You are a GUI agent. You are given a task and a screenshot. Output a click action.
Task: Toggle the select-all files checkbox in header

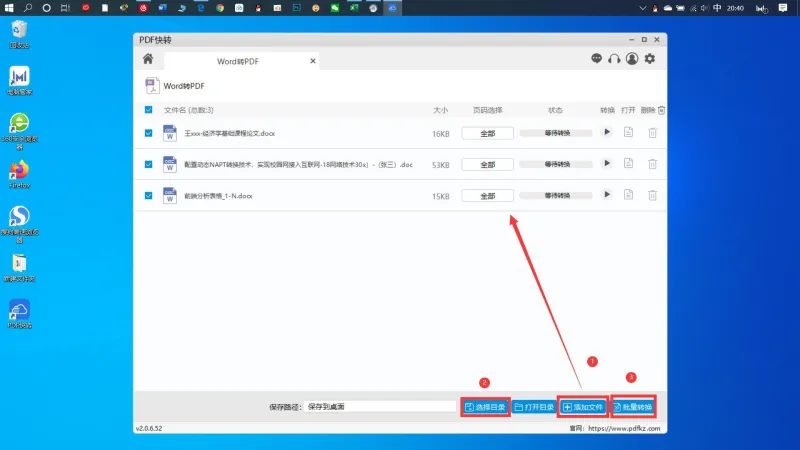coord(148,110)
